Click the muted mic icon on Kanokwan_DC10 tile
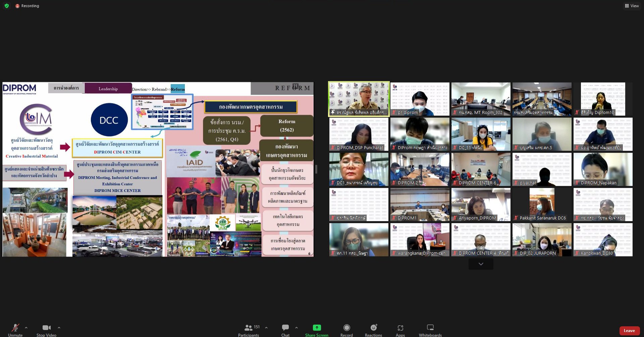 [577, 253]
